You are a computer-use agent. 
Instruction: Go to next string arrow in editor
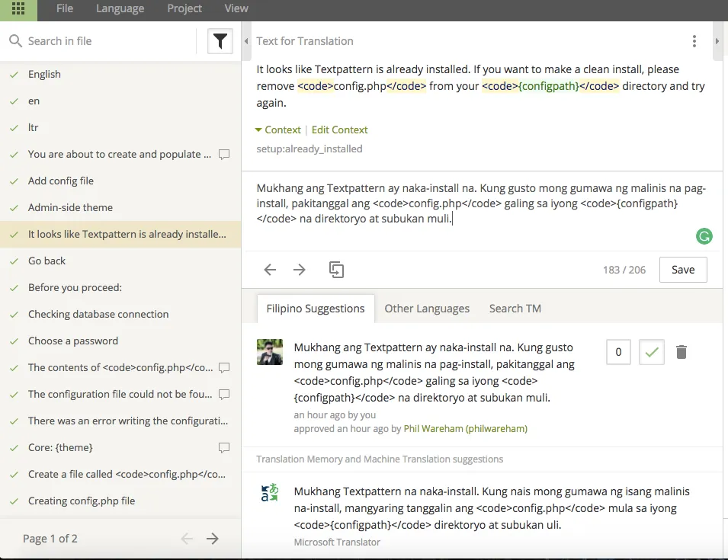[300, 270]
